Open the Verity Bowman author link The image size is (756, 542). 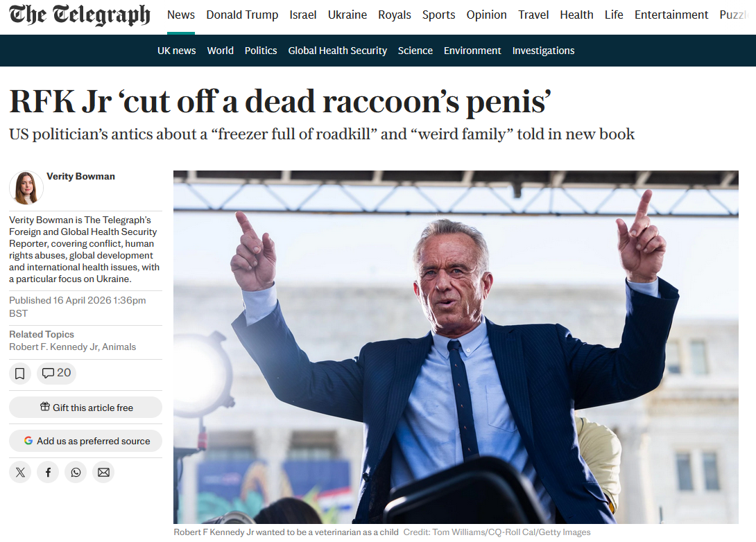[81, 176]
